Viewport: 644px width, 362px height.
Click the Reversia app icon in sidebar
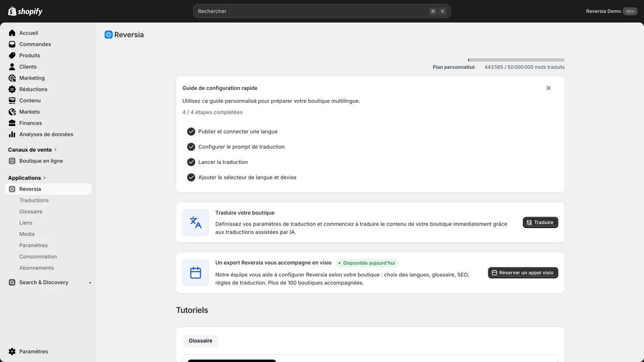coord(12,189)
